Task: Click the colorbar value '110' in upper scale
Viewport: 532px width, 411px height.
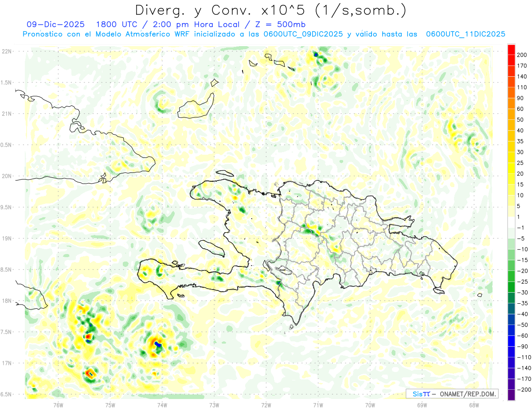Action: pos(522,87)
